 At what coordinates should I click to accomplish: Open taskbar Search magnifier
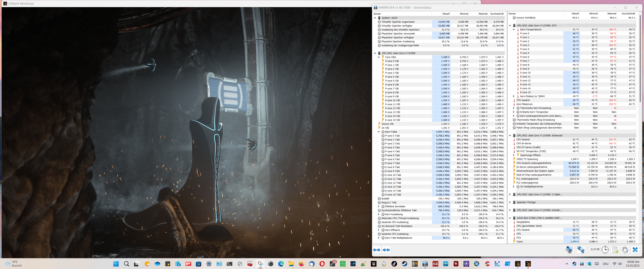(x=127, y=264)
